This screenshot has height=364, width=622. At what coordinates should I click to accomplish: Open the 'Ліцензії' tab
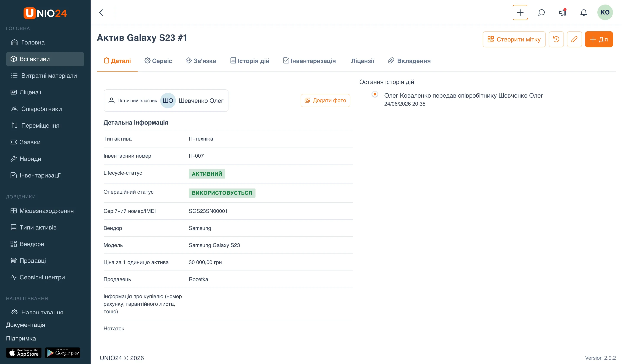[362, 61]
